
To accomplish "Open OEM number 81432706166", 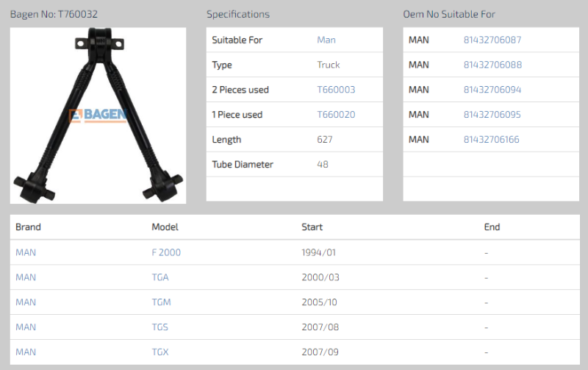I will click(492, 139).
